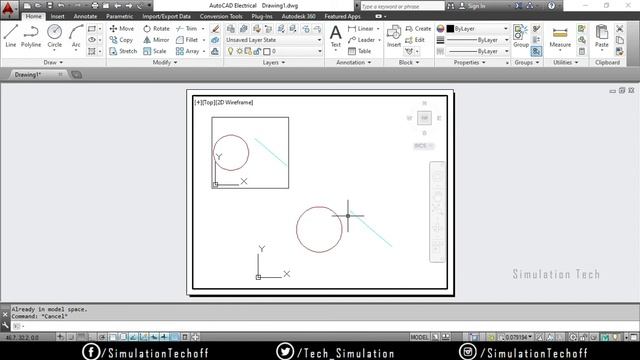The image size is (640, 360).
Task: Open the Conversion Tools tab
Action: 221,16
